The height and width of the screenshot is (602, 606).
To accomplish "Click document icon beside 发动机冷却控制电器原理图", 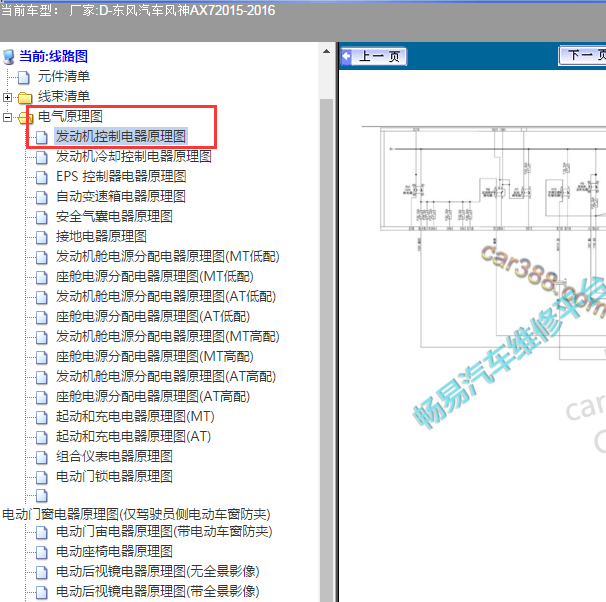I will point(42,157).
